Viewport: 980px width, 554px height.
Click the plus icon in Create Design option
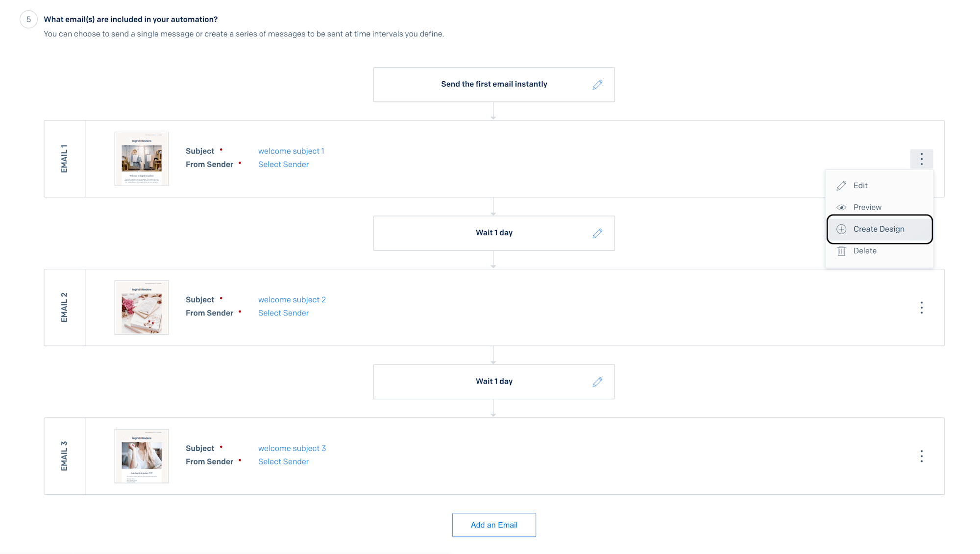point(841,229)
